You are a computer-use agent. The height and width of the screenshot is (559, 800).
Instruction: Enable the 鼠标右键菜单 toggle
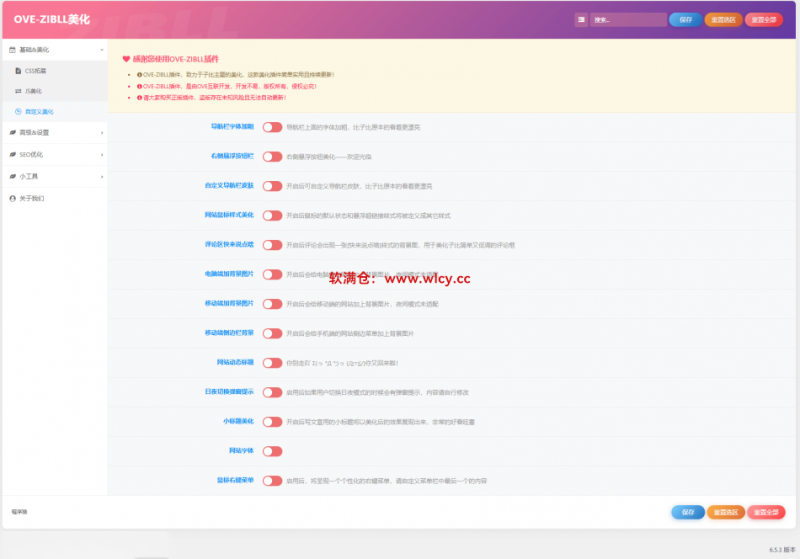[272, 480]
